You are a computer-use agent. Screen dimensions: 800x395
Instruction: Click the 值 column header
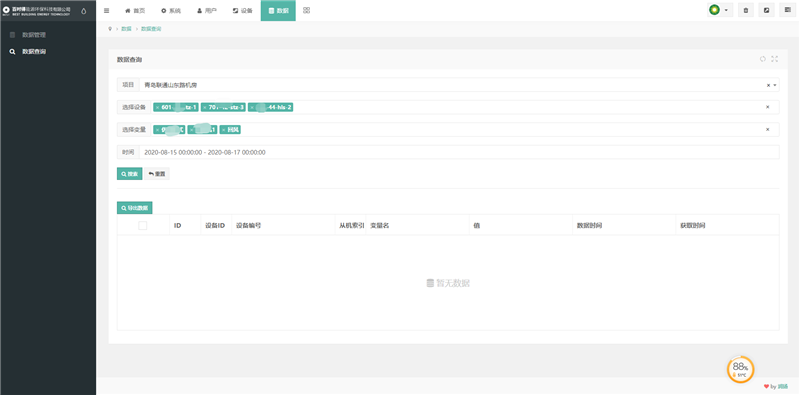(477, 225)
